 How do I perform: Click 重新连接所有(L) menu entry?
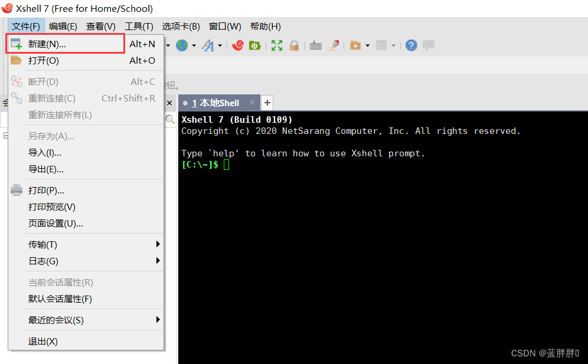pos(86,114)
